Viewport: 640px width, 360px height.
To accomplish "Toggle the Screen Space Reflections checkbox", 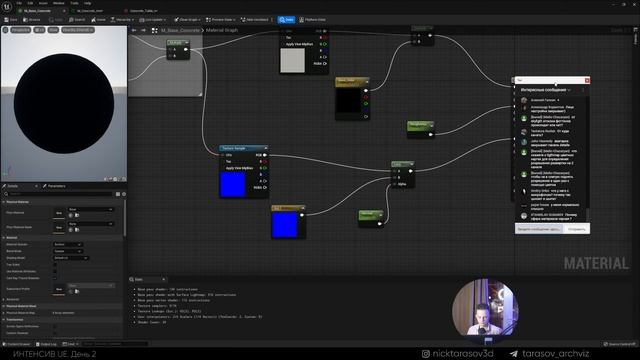I will pos(55,327).
